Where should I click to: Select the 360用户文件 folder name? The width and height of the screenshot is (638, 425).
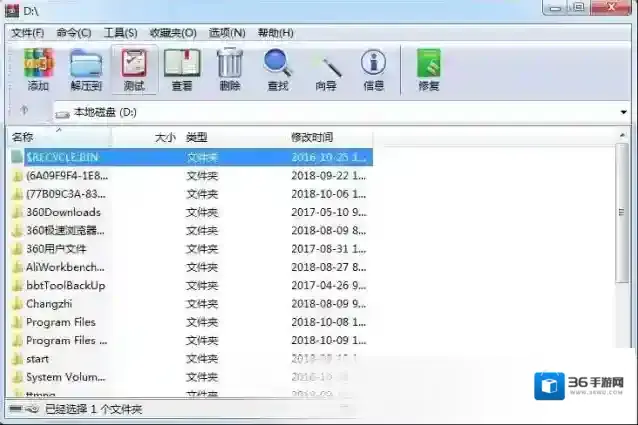[56, 249]
